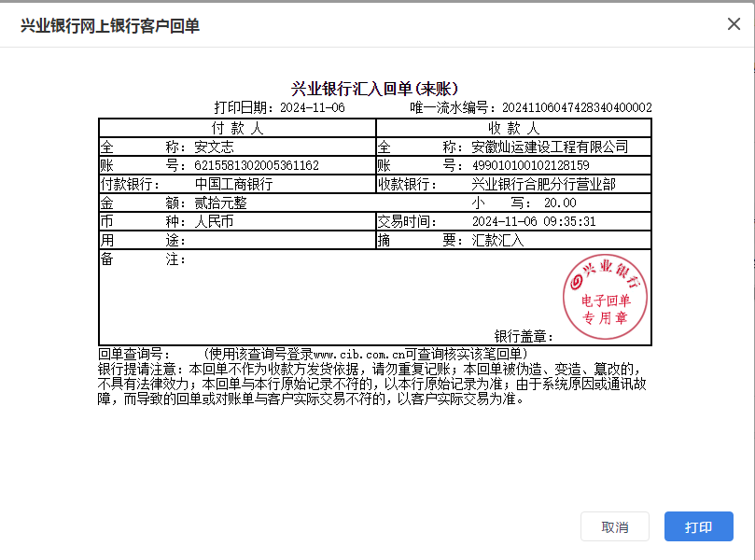Click the print date 2024-11-06

[x=313, y=108]
